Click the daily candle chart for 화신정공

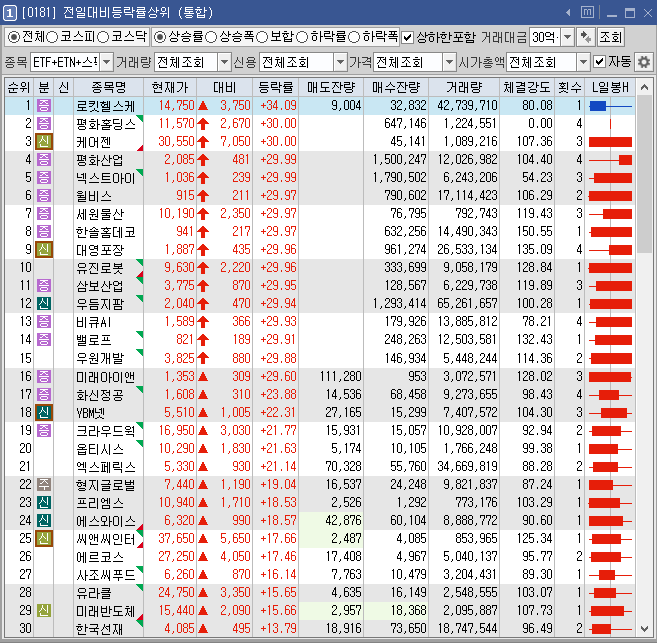610,395
